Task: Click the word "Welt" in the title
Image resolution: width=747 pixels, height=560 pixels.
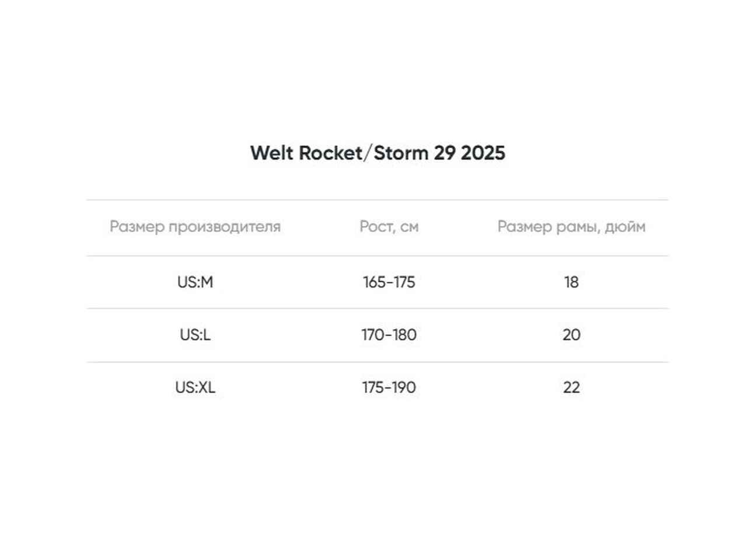Action: click(x=271, y=153)
